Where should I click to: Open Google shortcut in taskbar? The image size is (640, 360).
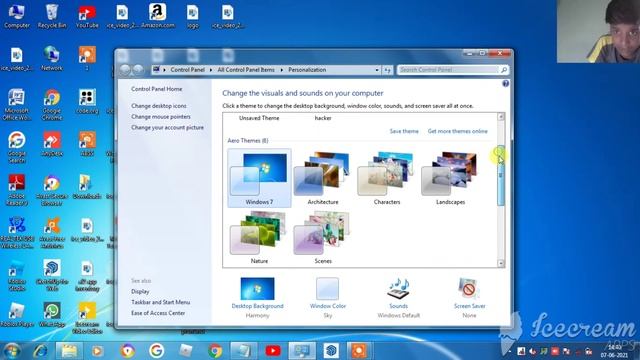click(156, 351)
